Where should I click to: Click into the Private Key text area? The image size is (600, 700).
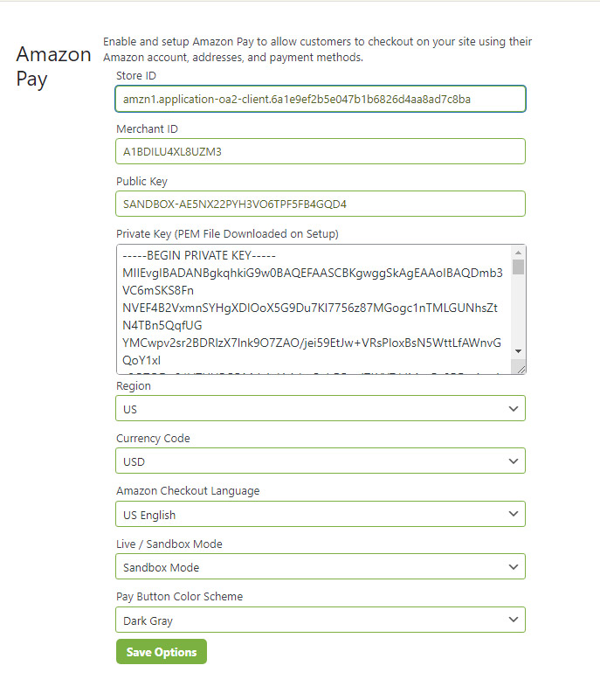[x=312, y=309]
